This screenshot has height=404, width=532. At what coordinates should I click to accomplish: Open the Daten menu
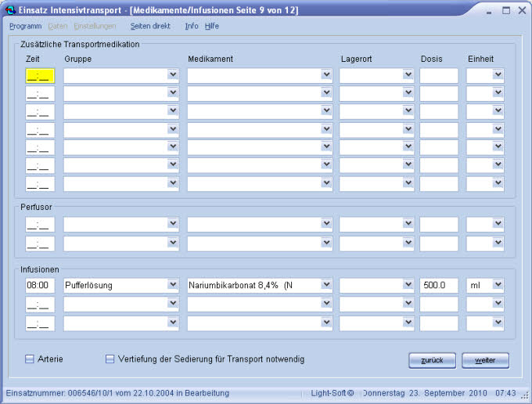[58, 26]
